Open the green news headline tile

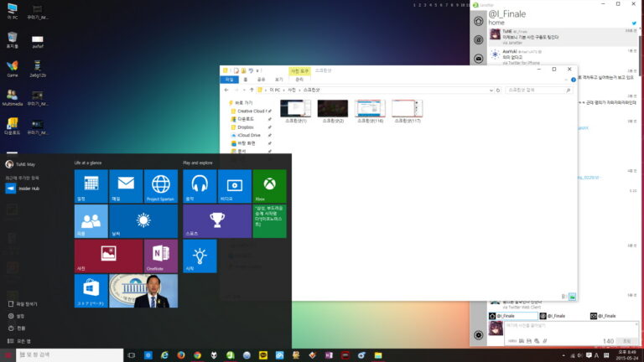click(x=269, y=221)
